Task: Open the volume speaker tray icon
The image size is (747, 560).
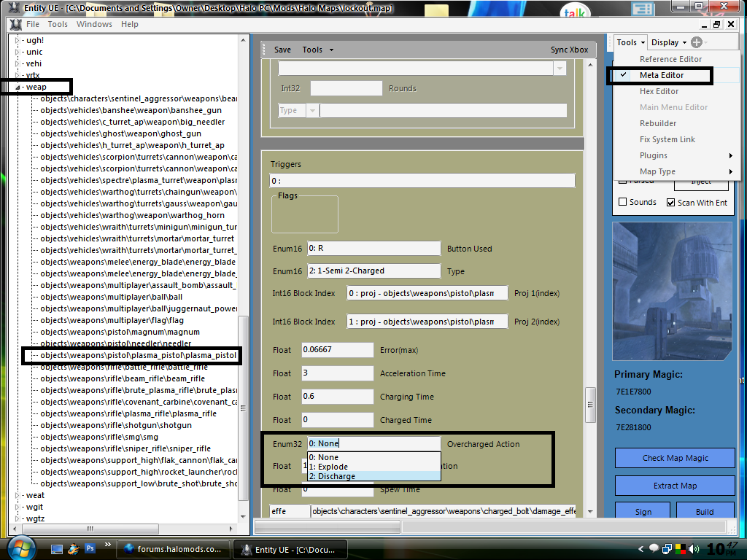Action: point(694,550)
